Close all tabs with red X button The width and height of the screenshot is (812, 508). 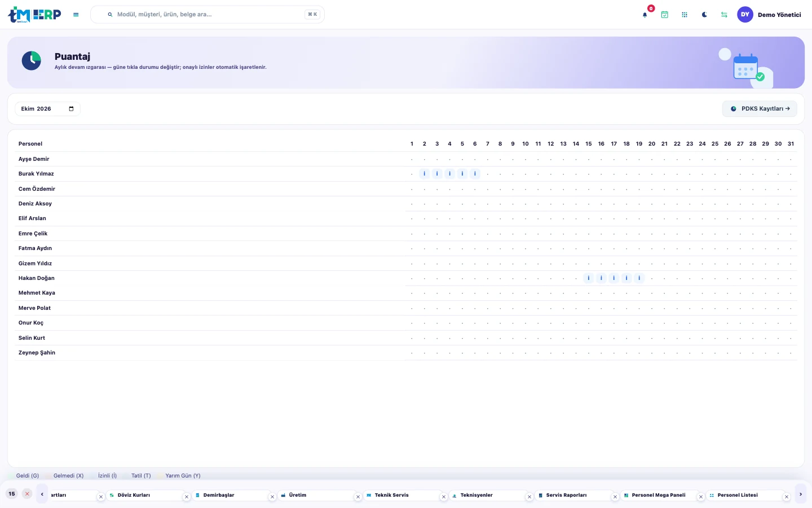(27, 494)
